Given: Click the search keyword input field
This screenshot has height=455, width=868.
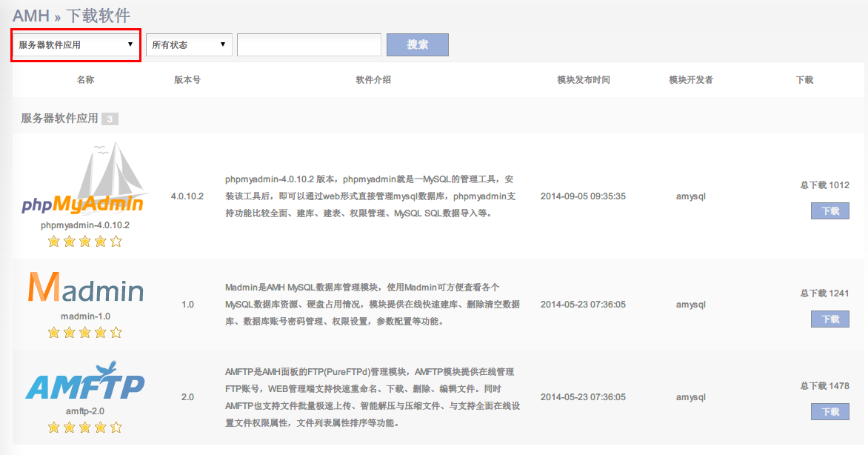Looking at the screenshot, I should (309, 44).
